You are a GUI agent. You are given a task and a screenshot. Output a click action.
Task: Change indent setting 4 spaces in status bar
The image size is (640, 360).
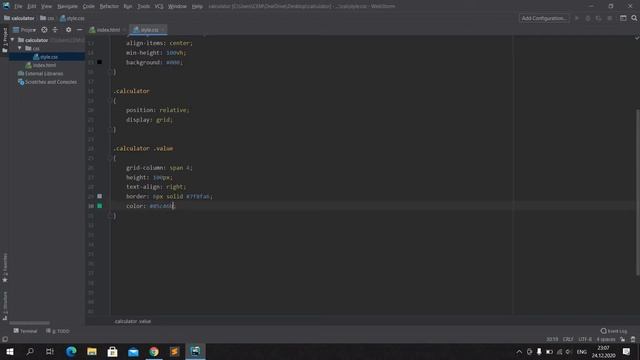click(x=606, y=339)
